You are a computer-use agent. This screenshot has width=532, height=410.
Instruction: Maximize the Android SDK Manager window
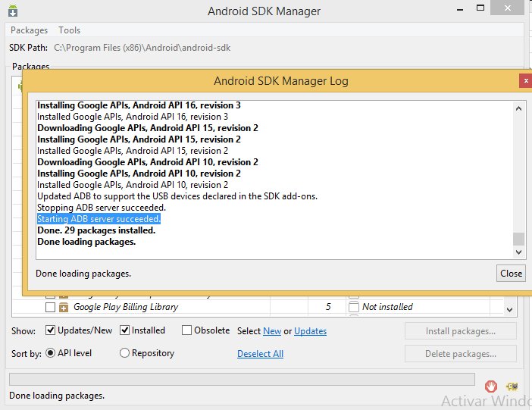tap(480, 8)
